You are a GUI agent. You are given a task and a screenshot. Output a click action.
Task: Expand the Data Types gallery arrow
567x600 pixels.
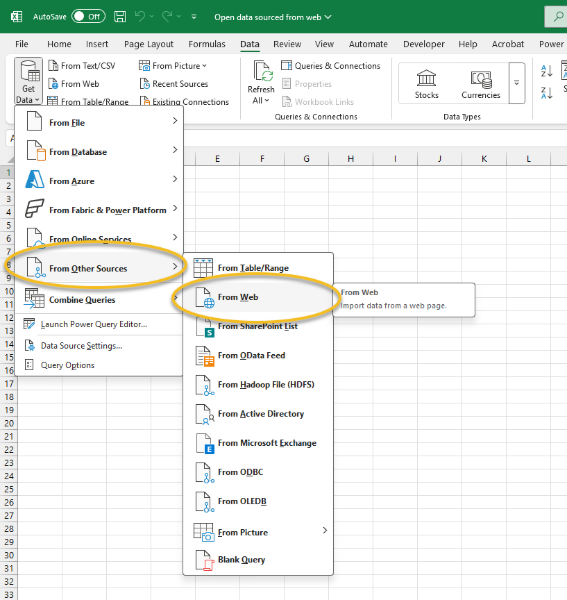tap(516, 83)
